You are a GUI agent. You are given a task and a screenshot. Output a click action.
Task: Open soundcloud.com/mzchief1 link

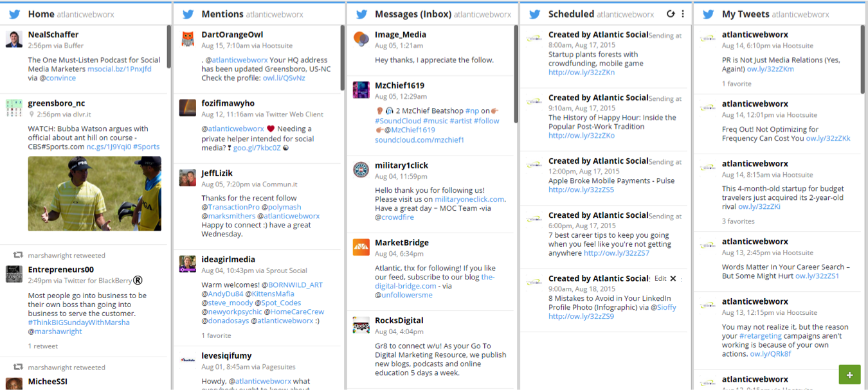419,139
